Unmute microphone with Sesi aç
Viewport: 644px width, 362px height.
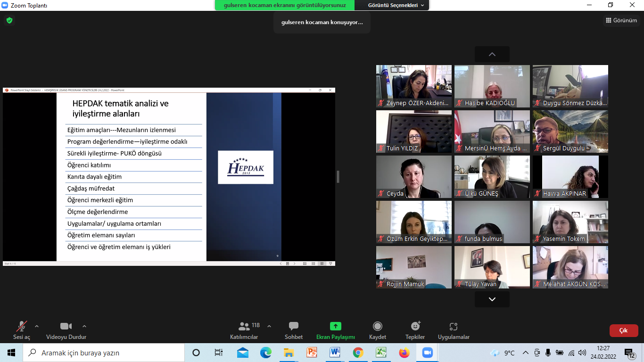[x=21, y=327]
